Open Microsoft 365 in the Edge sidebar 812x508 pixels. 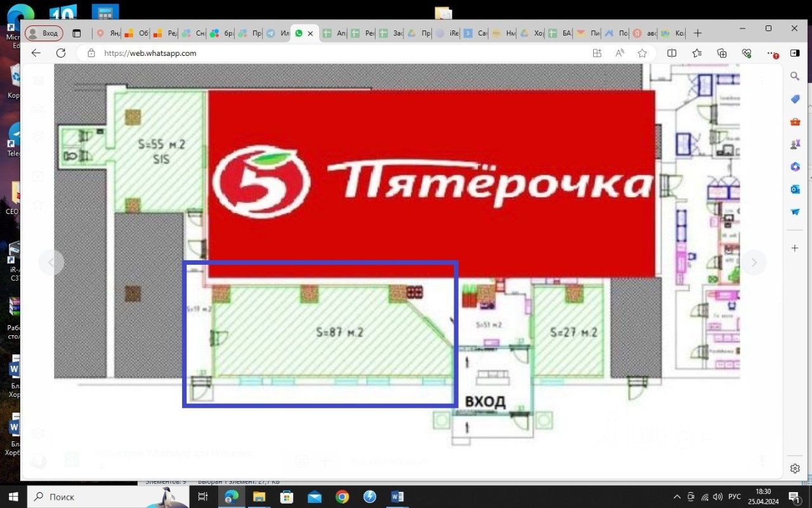795,167
